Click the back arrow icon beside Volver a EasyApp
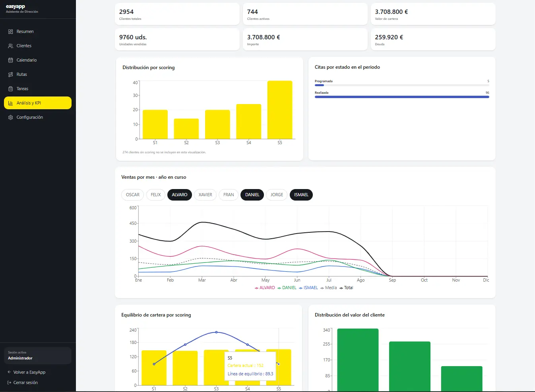 (x=9, y=372)
